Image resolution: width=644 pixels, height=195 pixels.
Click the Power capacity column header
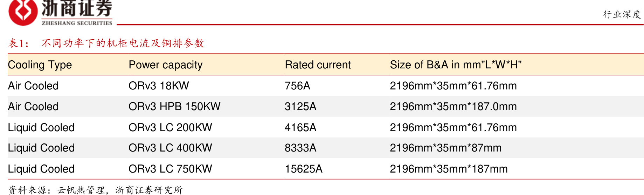166,65
